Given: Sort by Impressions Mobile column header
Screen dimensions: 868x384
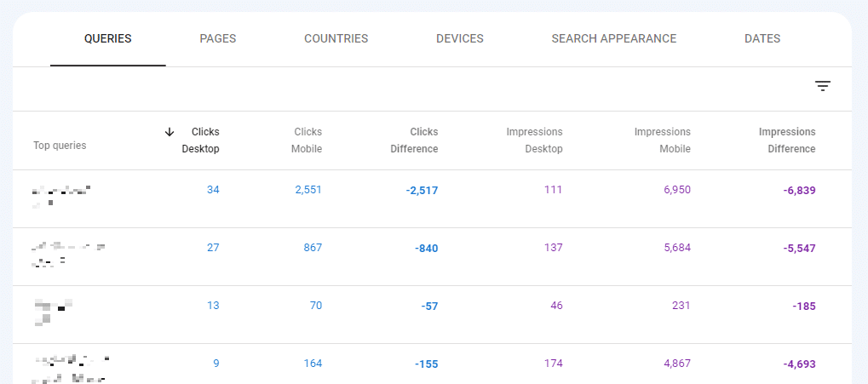Looking at the screenshot, I should pos(662,140).
